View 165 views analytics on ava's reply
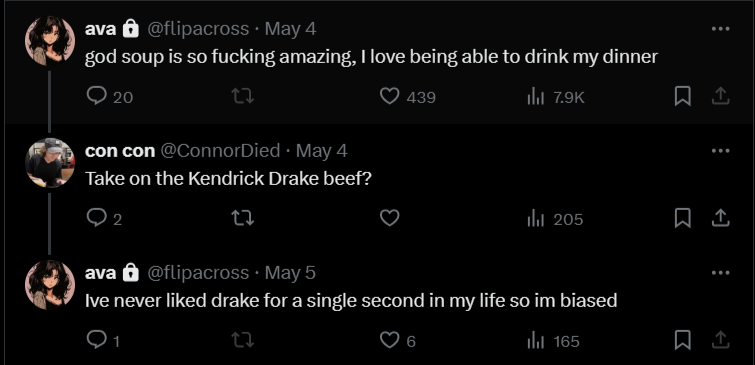This screenshot has height=365, width=755. click(553, 341)
